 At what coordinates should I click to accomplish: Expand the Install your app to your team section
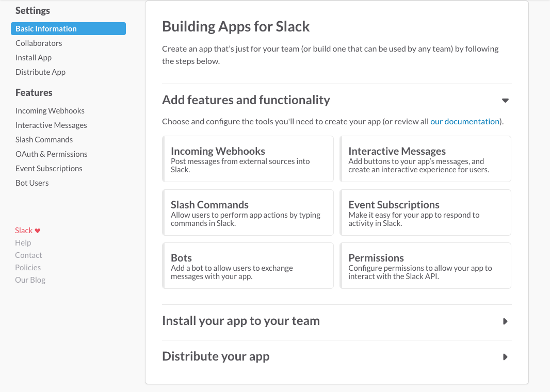click(505, 321)
